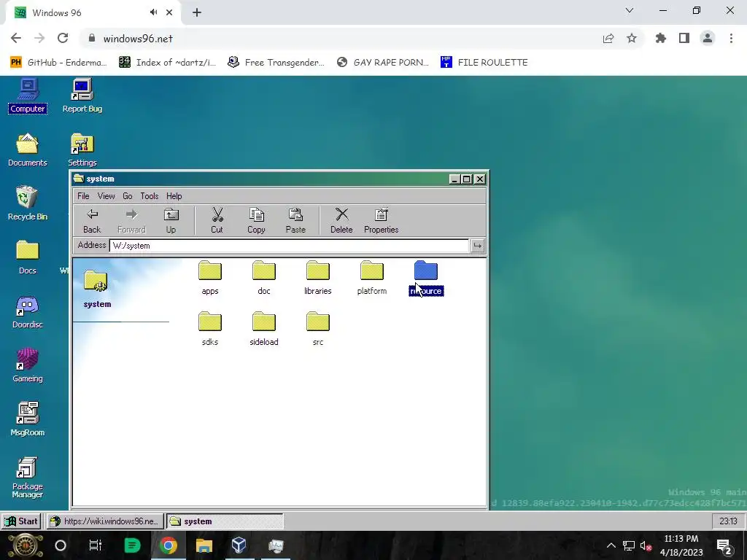Open the Chrome profile menu
The width and height of the screenshot is (747, 560).
click(x=708, y=38)
